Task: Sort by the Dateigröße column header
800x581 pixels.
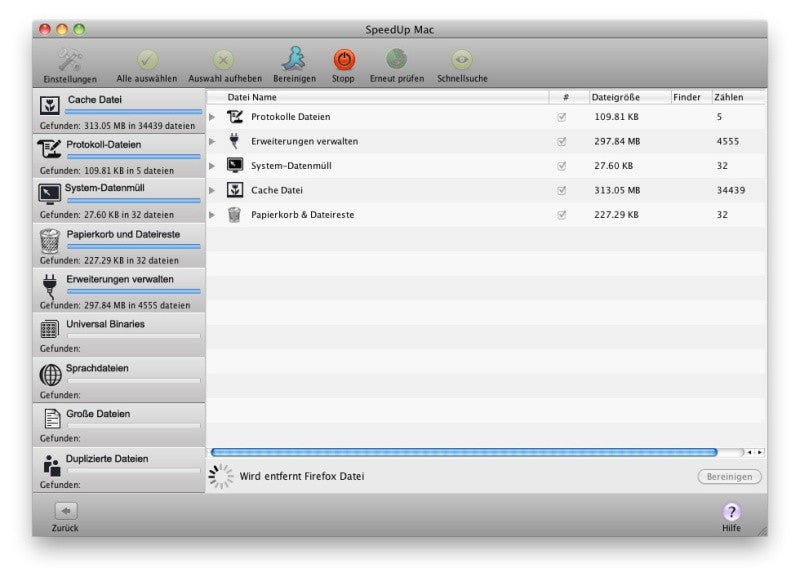Action: click(x=630, y=97)
